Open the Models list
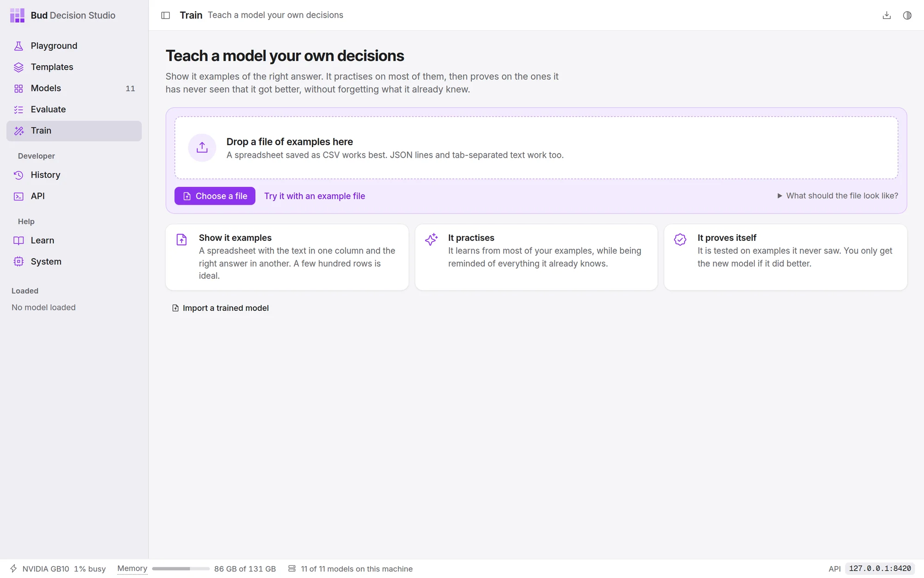The width and height of the screenshot is (924, 578). [74, 88]
